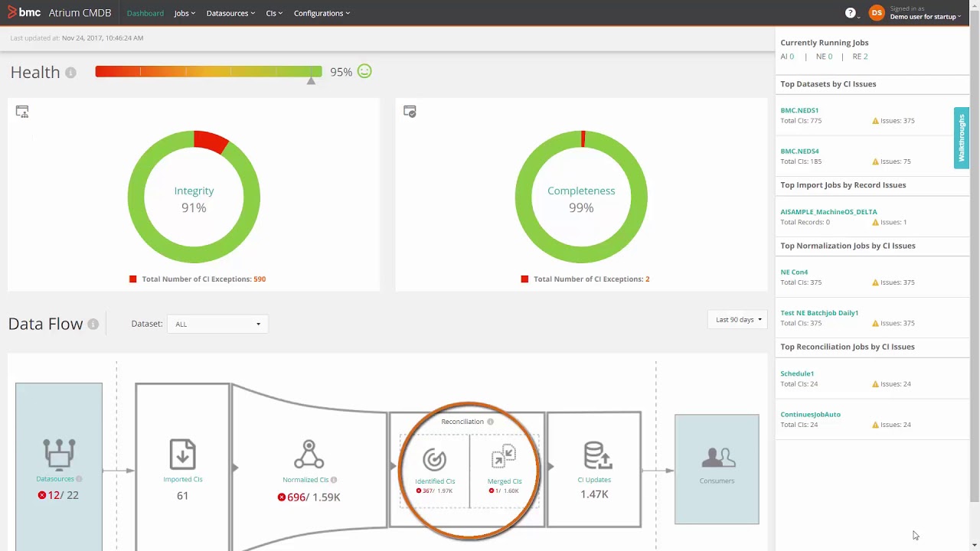Click the Integrity 91% donut chart
980x551 pixels.
click(x=194, y=197)
